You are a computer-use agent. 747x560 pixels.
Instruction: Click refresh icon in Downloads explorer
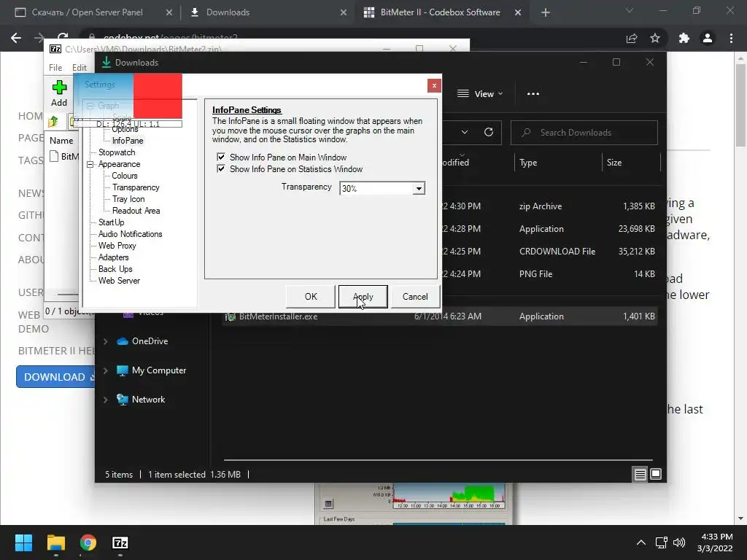tap(489, 133)
